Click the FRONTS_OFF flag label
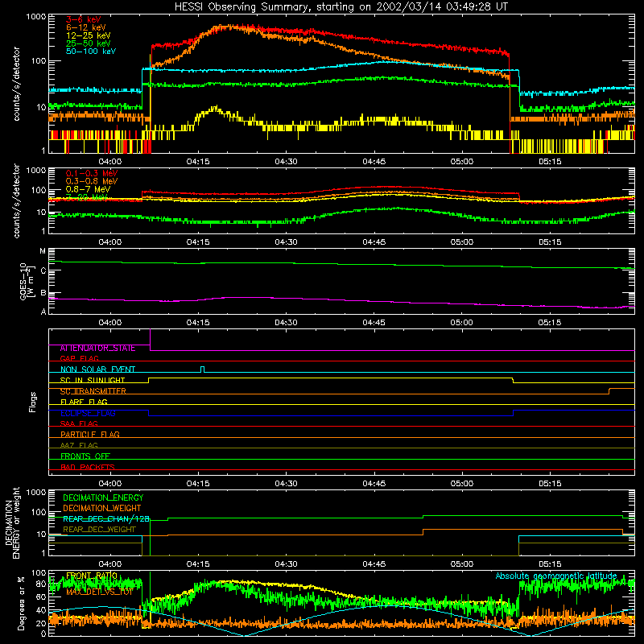 pos(85,456)
